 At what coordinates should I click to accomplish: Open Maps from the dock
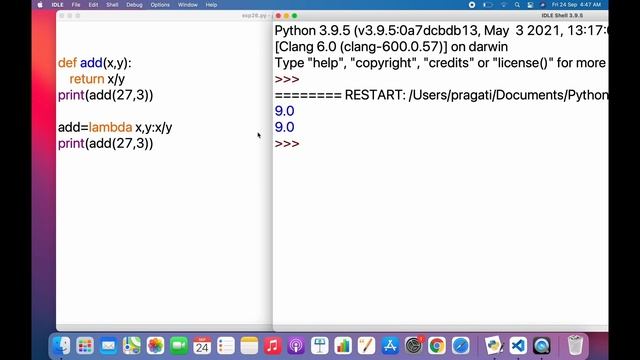coord(132,346)
